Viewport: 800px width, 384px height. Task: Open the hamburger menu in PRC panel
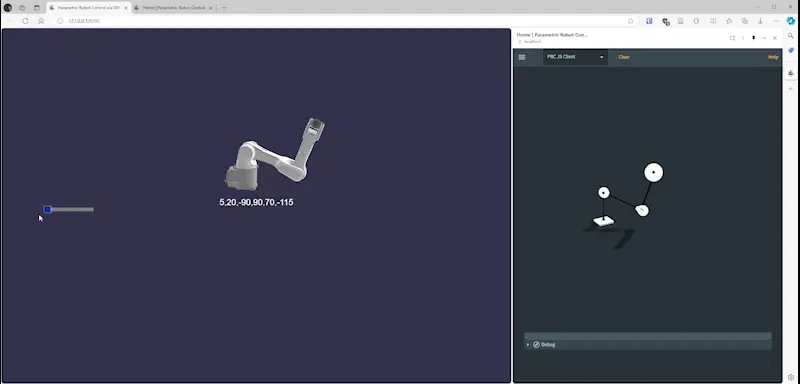521,57
